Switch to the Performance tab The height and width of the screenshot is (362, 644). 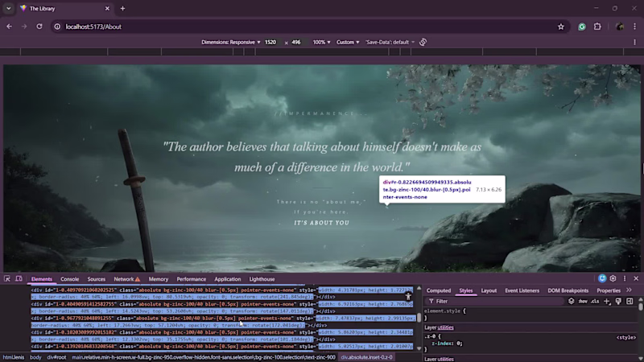click(x=192, y=279)
